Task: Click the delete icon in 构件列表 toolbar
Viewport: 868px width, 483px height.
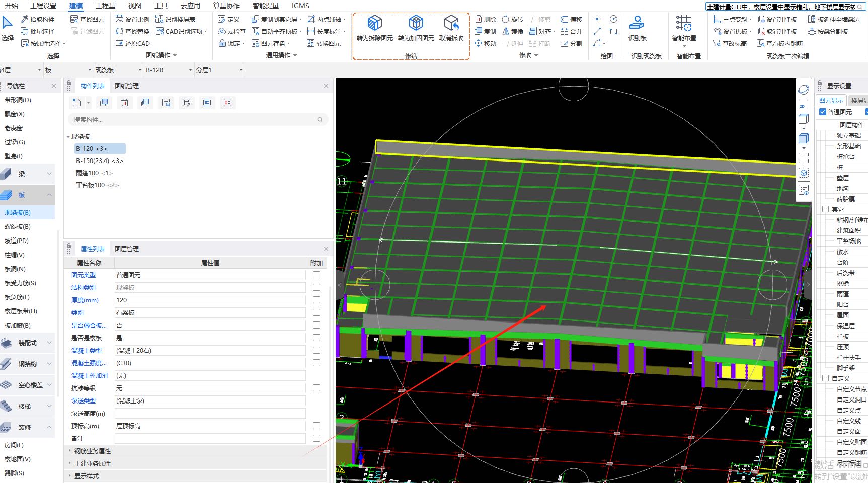Action: (125, 103)
